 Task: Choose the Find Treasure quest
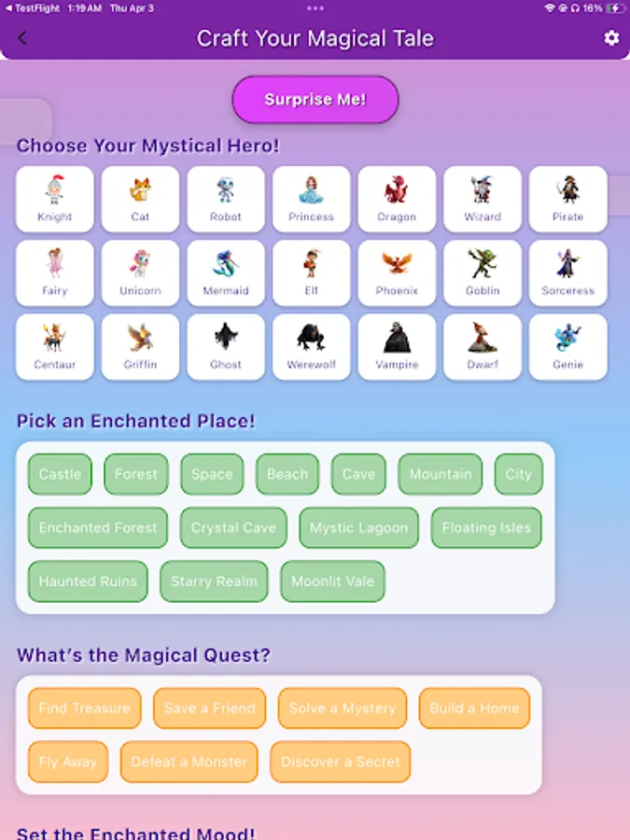tap(84, 708)
